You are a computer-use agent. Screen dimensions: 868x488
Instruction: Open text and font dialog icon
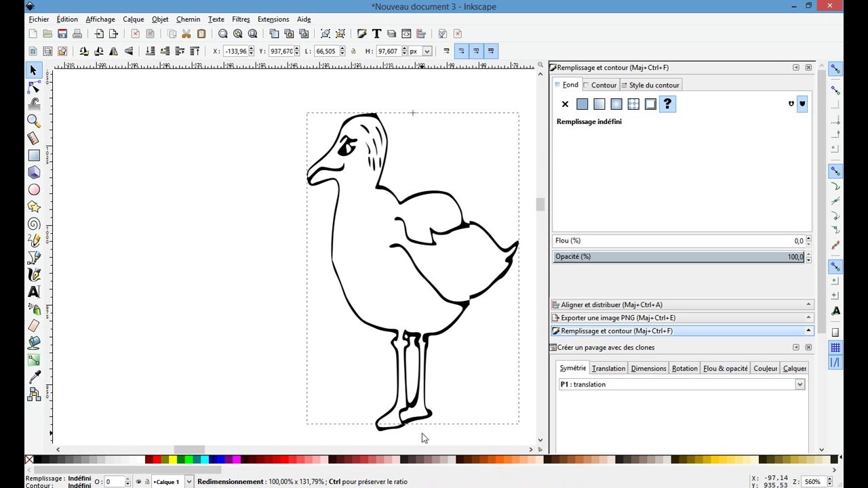point(376,34)
